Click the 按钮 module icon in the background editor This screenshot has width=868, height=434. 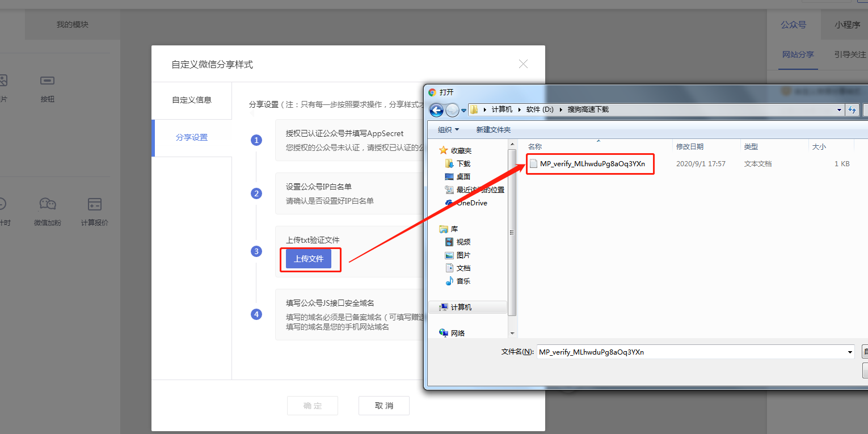(x=47, y=81)
